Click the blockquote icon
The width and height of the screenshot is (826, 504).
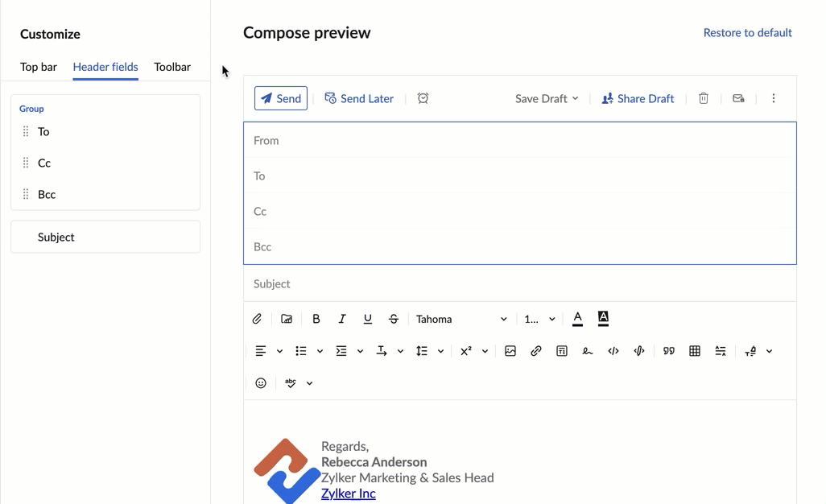click(668, 351)
